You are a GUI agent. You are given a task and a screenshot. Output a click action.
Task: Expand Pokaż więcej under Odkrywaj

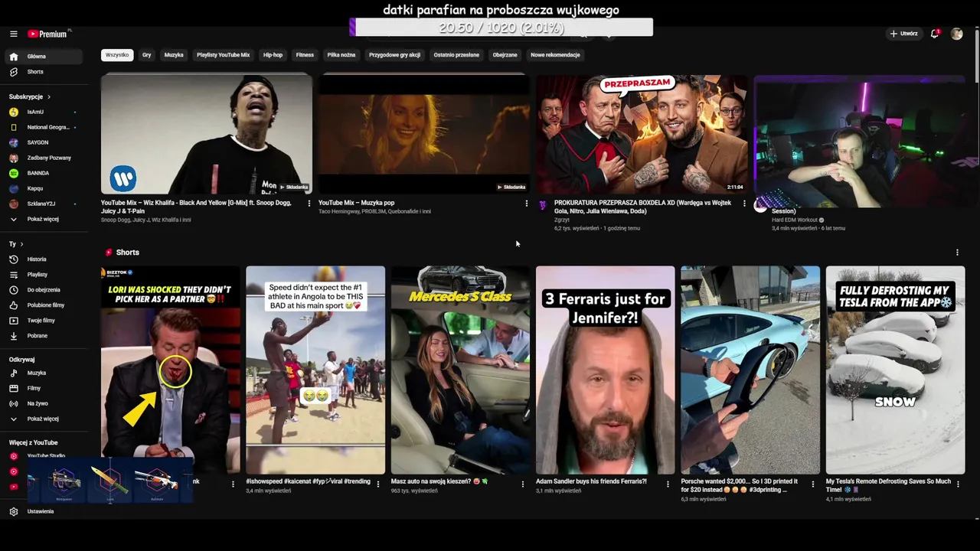[45, 419]
